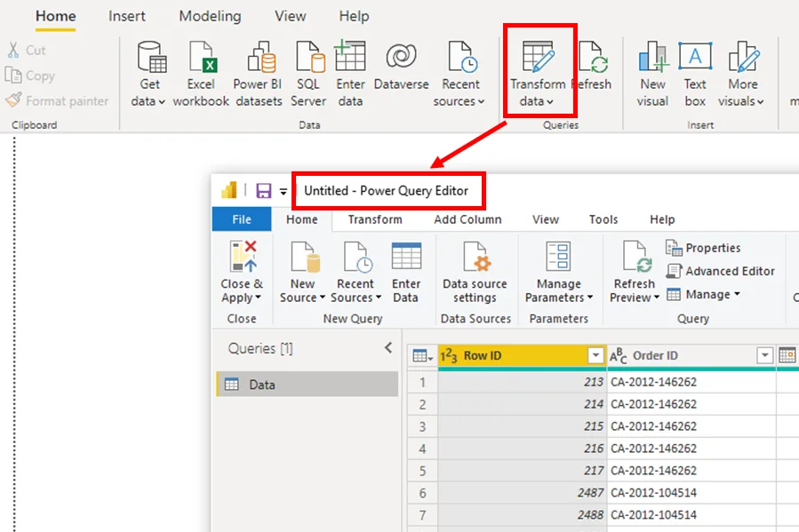Select row number 3 in the data grid

[x=422, y=426]
